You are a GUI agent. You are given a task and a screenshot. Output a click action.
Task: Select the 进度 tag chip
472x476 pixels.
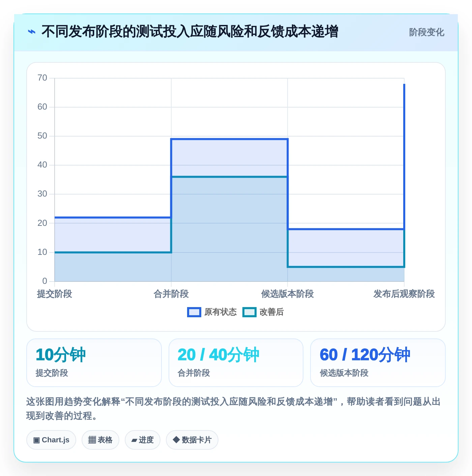pos(143,440)
